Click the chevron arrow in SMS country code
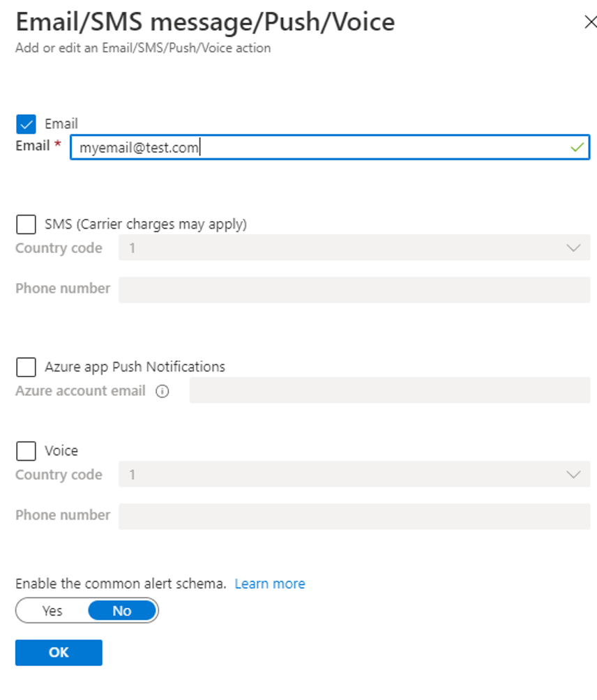597x700 pixels. [x=574, y=248]
